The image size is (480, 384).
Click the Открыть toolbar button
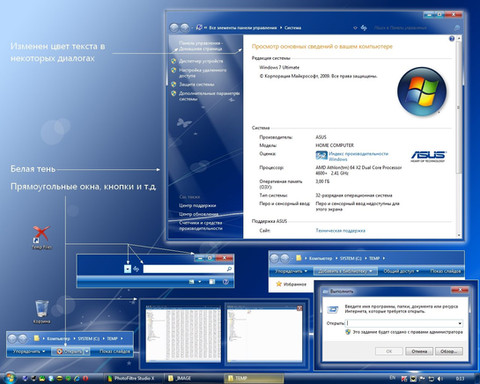point(68,352)
